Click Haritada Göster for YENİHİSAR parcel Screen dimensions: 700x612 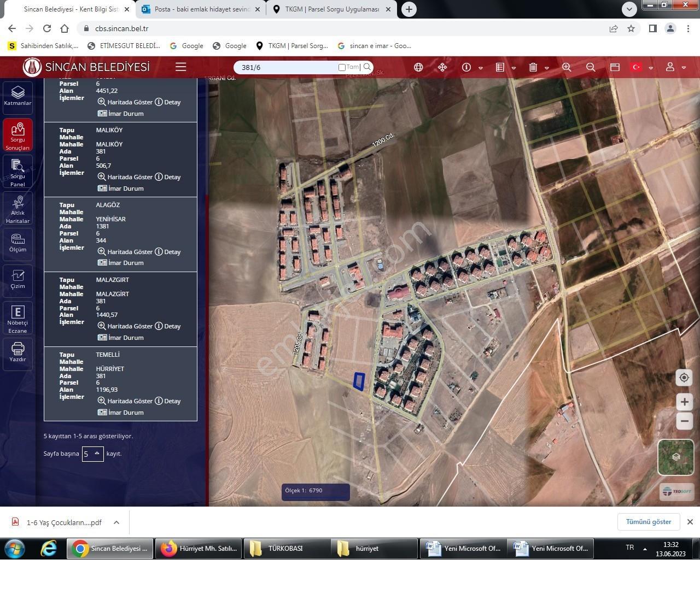pos(125,252)
